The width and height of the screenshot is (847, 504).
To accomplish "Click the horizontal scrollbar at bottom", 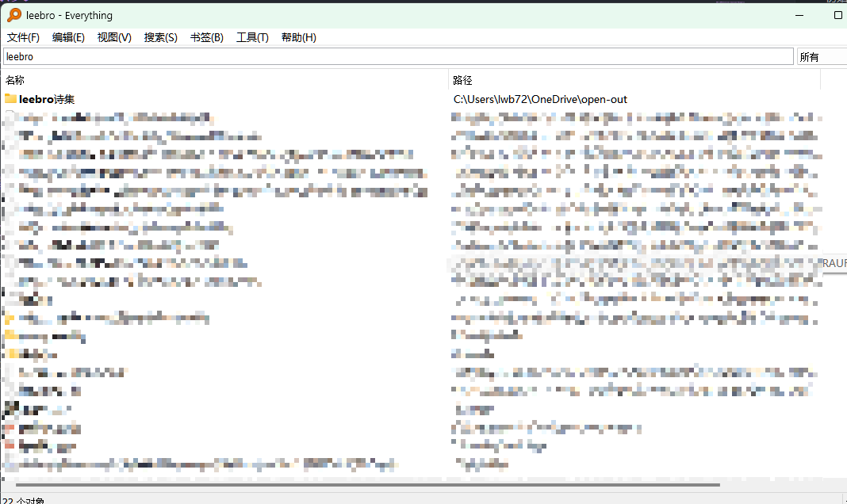I will tap(368, 484).
